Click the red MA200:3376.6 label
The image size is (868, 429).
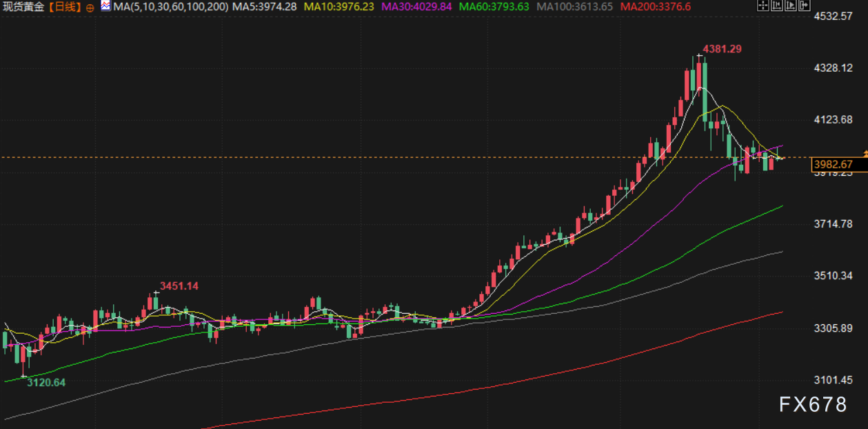(654, 7)
